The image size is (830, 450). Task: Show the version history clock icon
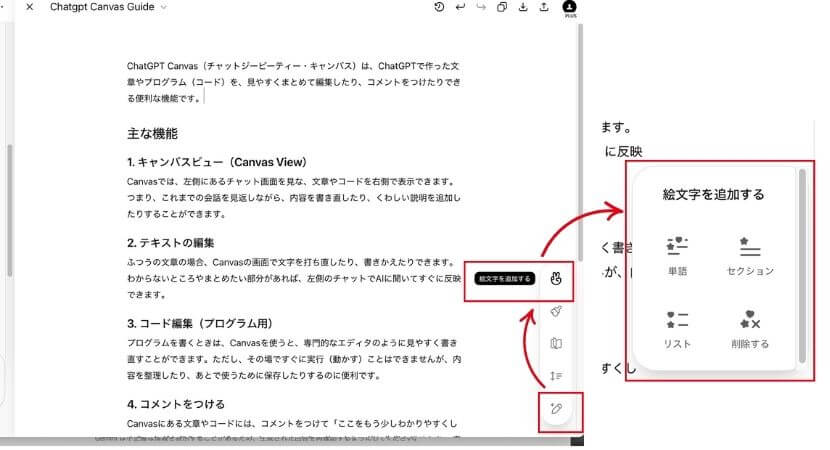click(439, 7)
